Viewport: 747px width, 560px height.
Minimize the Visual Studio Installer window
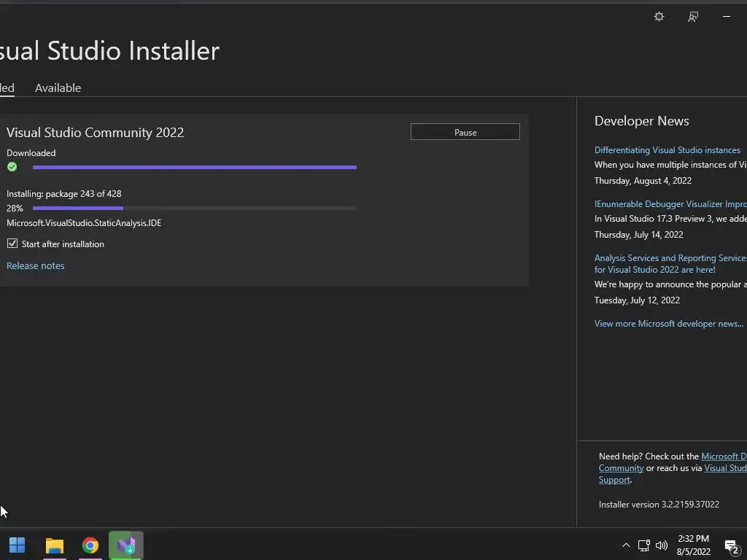727,17
